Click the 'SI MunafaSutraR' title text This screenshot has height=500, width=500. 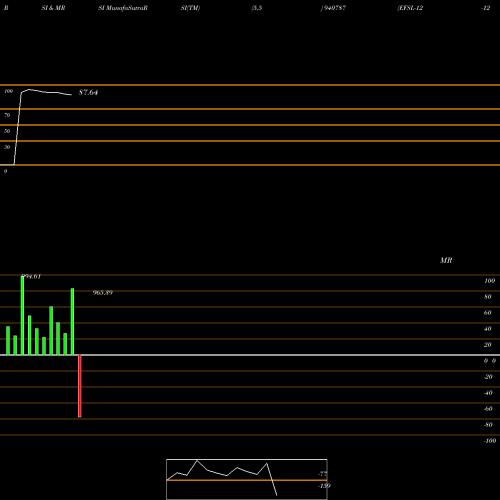tap(123, 8)
